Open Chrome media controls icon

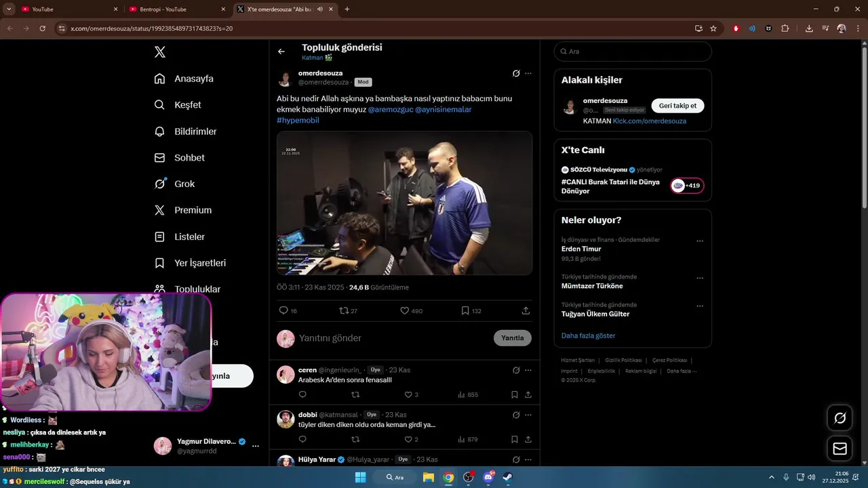[x=825, y=28]
